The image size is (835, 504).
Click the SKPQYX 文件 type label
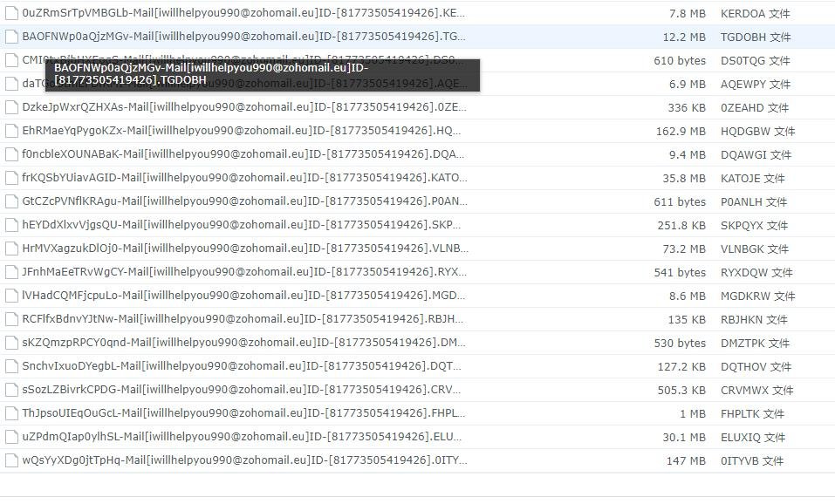(x=754, y=226)
